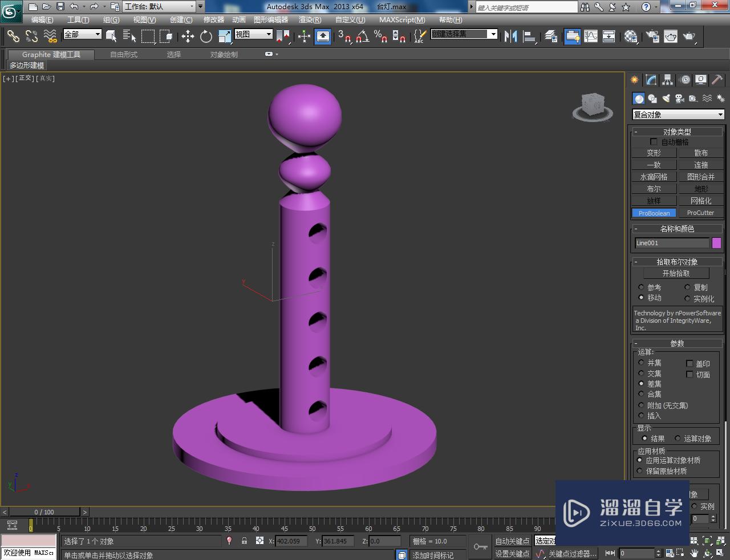This screenshot has height=560, width=730.
Task: Click the Select Object arrow tool
Action: (111, 36)
